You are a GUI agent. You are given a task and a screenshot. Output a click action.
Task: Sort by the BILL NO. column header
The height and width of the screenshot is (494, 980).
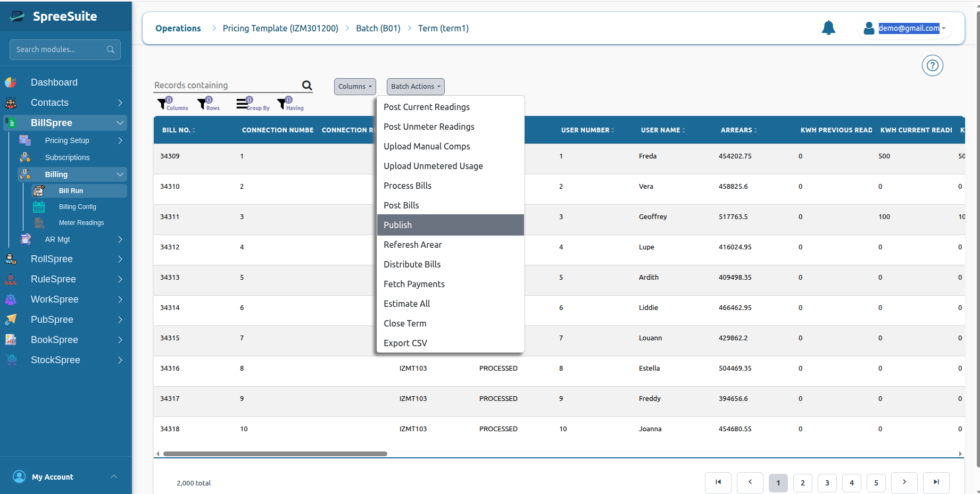(x=179, y=130)
